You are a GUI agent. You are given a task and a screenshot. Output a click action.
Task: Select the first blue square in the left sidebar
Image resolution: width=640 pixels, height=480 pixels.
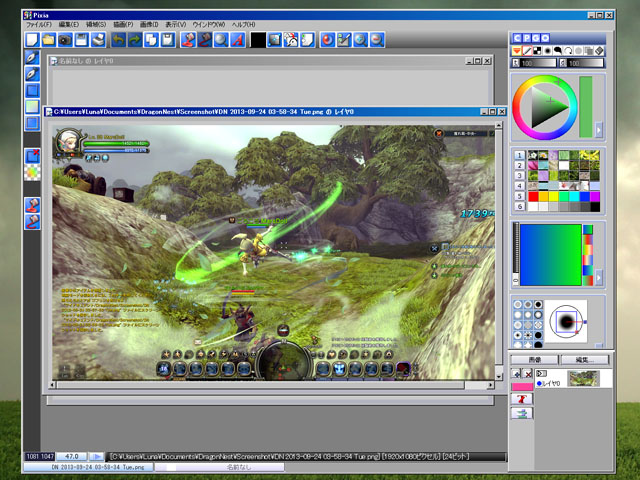[32, 90]
